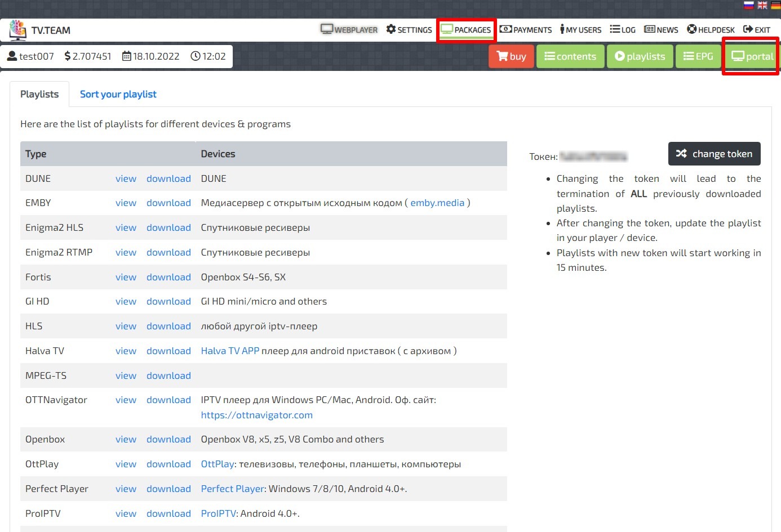Screen dimensions: 781x532
Task: Open the Payments menu item
Action: 526,29
